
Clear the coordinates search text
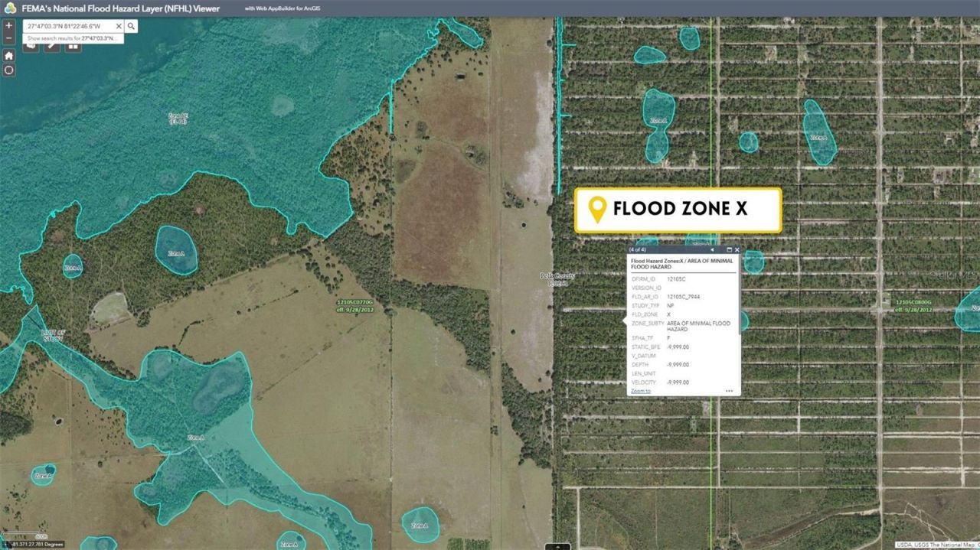point(118,26)
